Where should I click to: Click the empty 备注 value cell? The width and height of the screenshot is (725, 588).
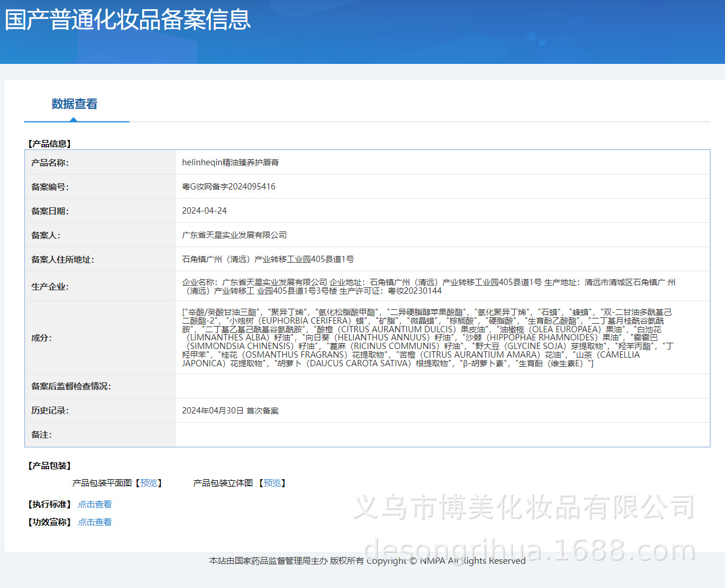point(442,435)
